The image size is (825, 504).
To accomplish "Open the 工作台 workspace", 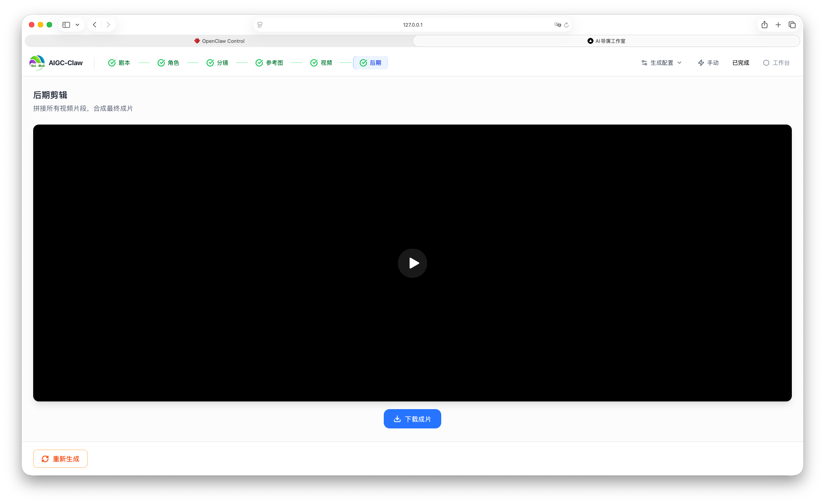I will [x=776, y=63].
